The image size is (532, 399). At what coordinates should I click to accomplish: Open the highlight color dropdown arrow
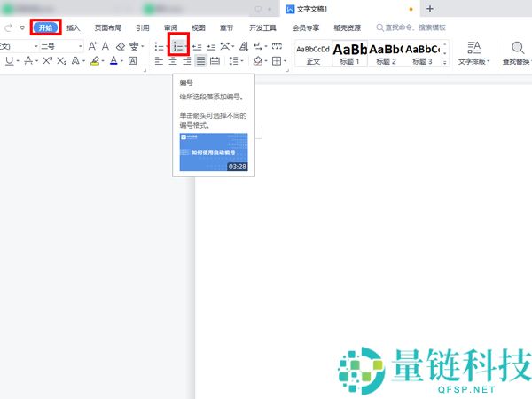103,61
